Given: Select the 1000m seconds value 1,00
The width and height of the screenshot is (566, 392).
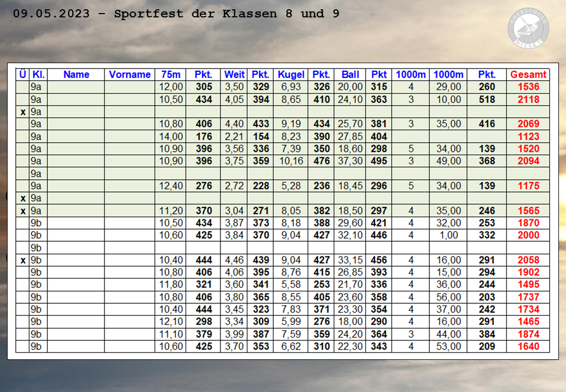Looking at the screenshot, I should click(x=448, y=235).
